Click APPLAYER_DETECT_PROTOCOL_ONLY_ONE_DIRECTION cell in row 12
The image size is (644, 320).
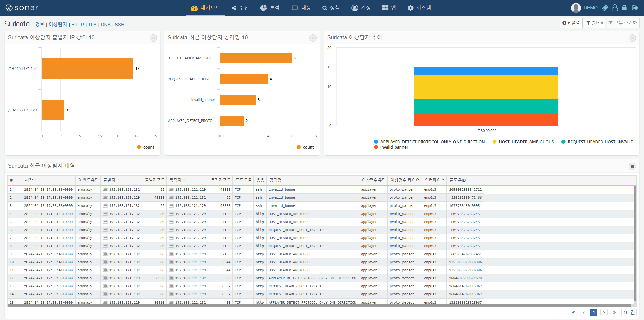pos(312,278)
